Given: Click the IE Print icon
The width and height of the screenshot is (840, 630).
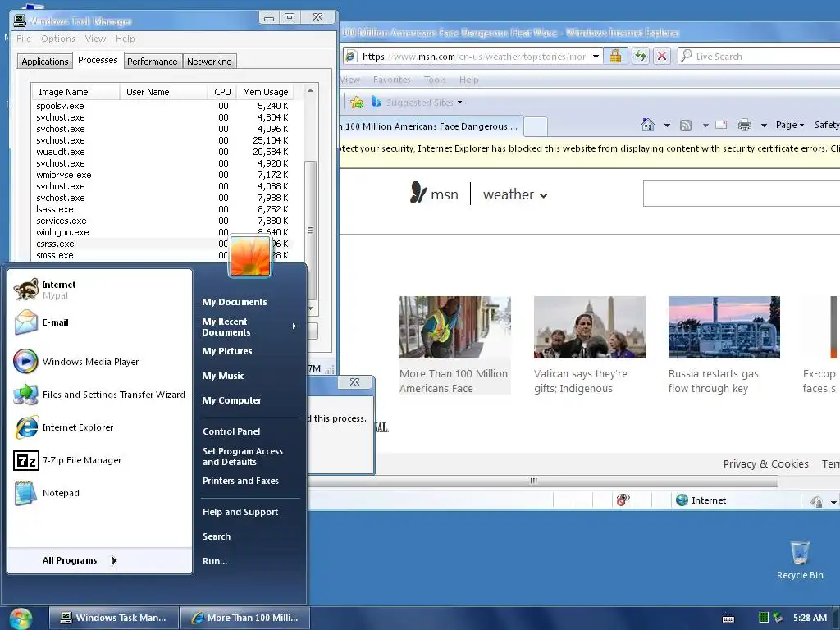Looking at the screenshot, I should tap(745, 126).
